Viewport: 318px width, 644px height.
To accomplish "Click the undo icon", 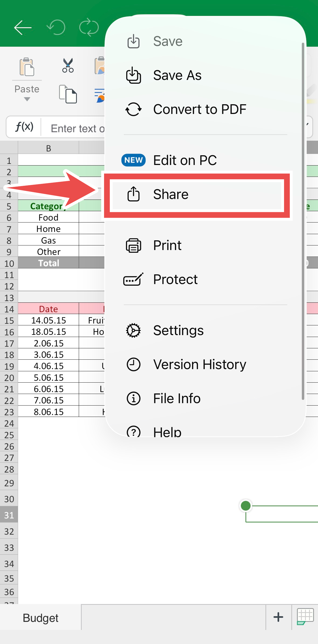I will 56,27.
